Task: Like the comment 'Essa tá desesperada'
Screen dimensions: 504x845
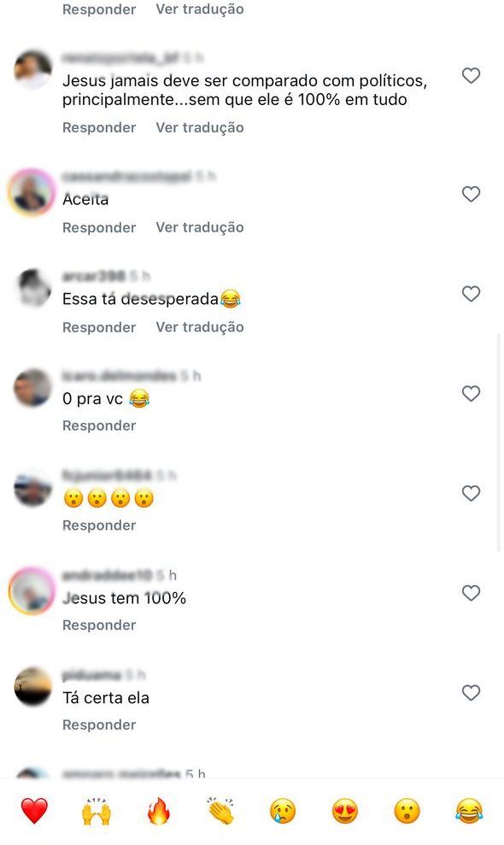Action: [472, 294]
